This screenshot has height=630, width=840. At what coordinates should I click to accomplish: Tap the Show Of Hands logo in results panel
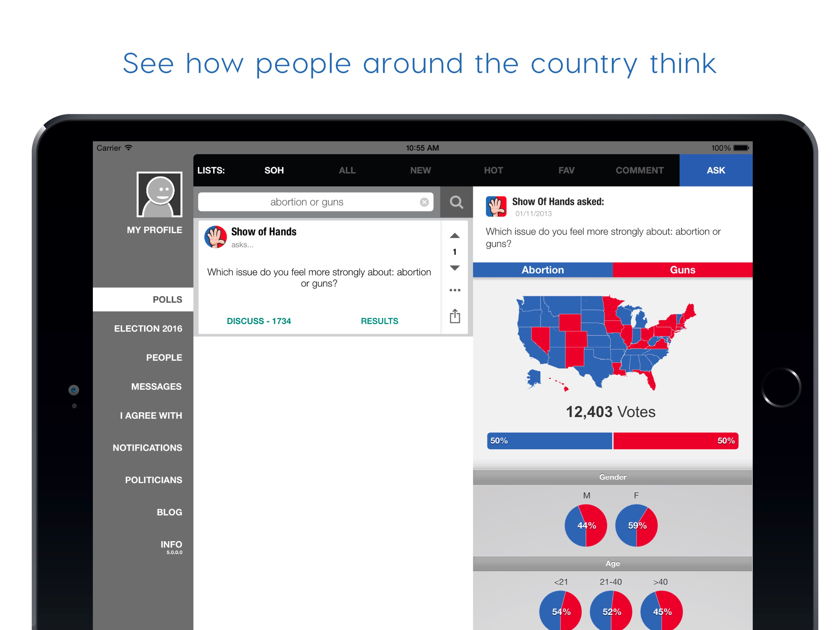click(496, 206)
